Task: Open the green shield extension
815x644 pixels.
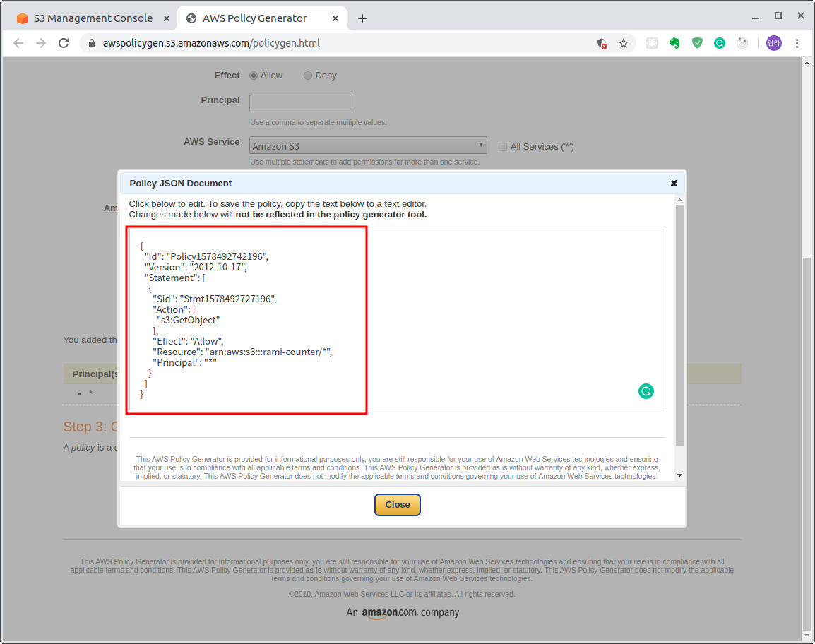Action: click(x=697, y=43)
